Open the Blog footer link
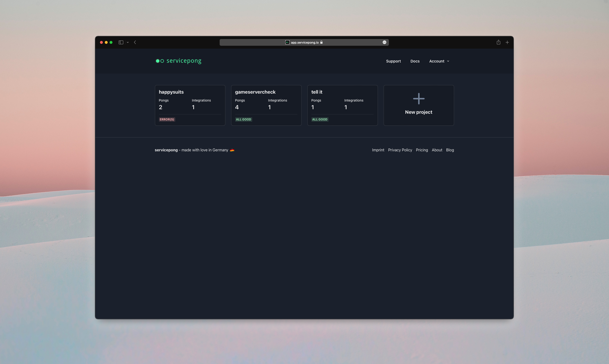 pyautogui.click(x=450, y=150)
